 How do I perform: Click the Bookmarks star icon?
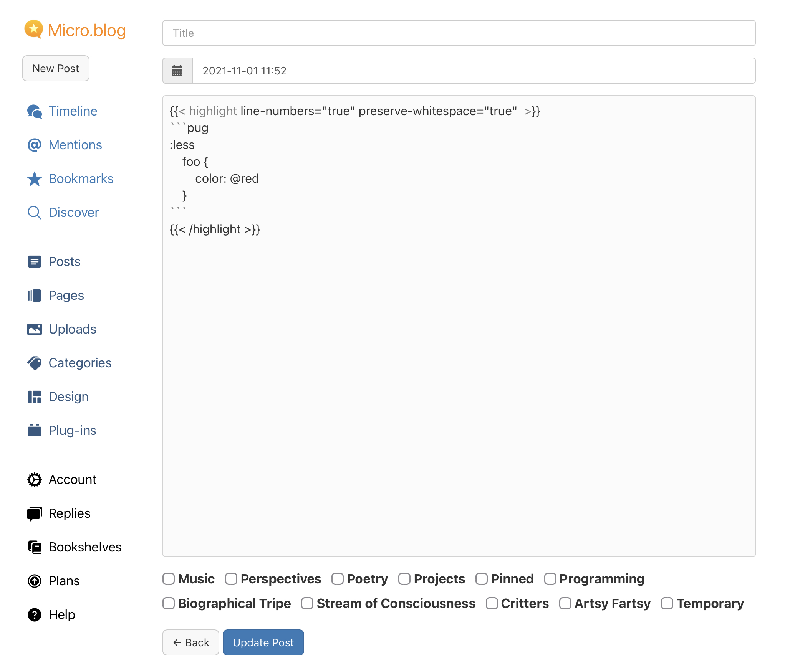[x=35, y=179]
